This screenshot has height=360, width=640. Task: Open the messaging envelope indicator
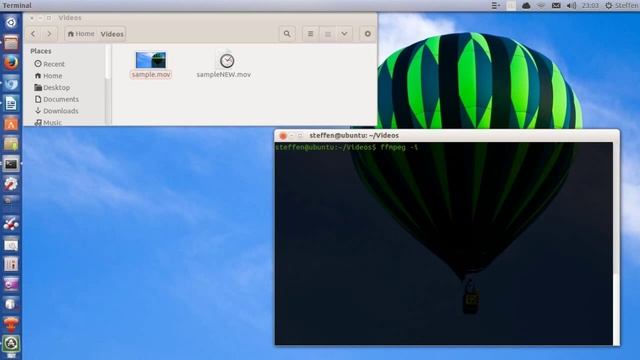[x=556, y=5]
